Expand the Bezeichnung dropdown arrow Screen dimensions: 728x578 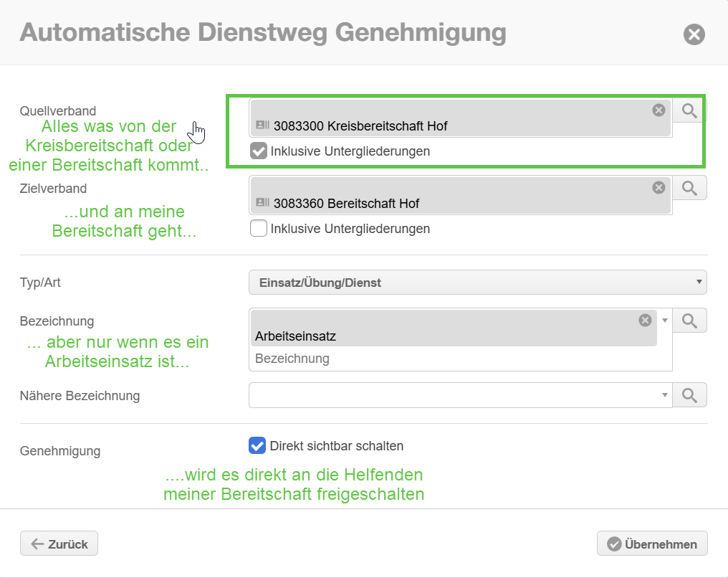tap(665, 321)
